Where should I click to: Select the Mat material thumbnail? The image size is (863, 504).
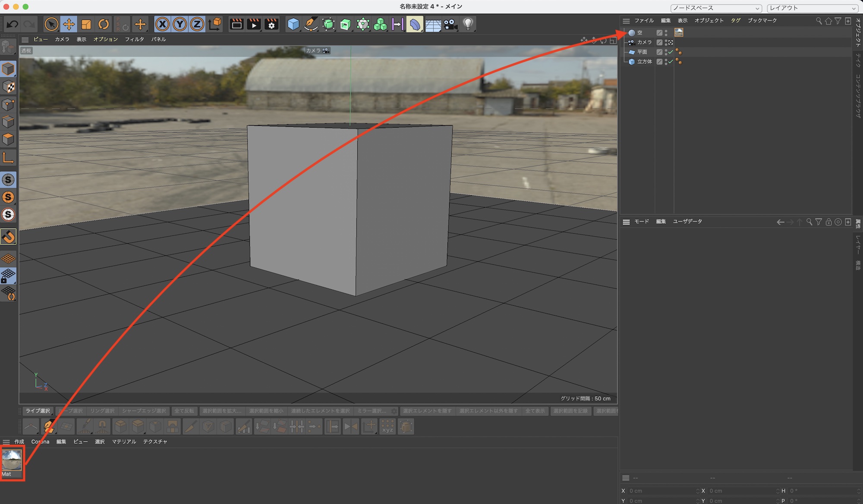(x=12, y=460)
